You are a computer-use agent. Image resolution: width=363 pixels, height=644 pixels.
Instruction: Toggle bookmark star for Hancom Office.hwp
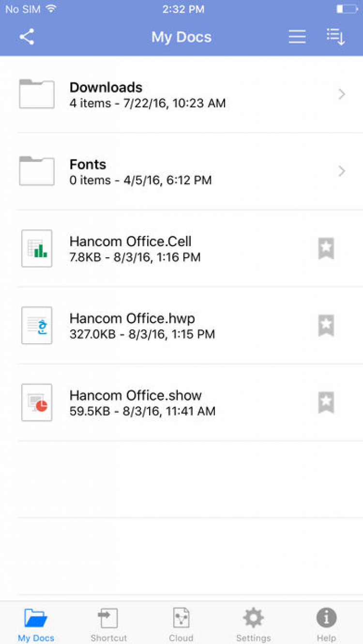pos(326,325)
